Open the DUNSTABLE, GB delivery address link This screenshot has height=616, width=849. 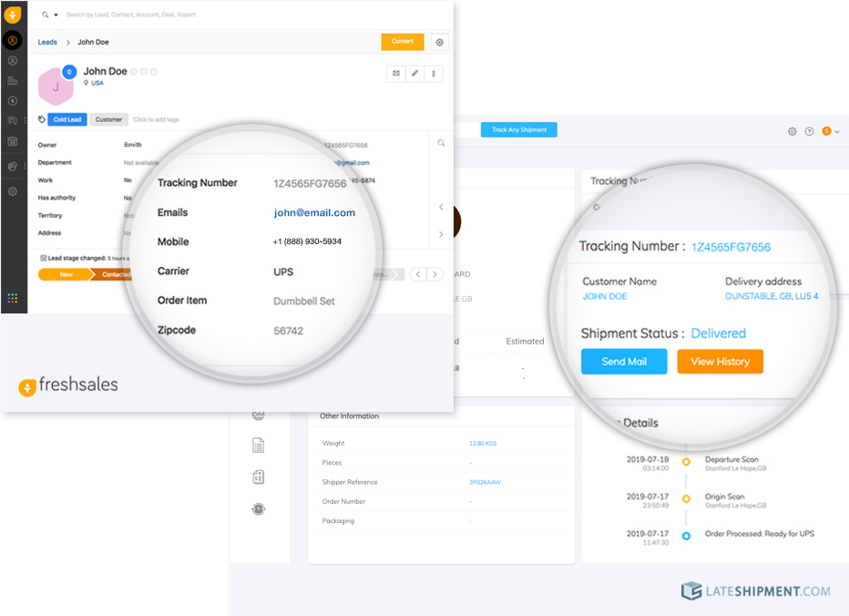772,296
